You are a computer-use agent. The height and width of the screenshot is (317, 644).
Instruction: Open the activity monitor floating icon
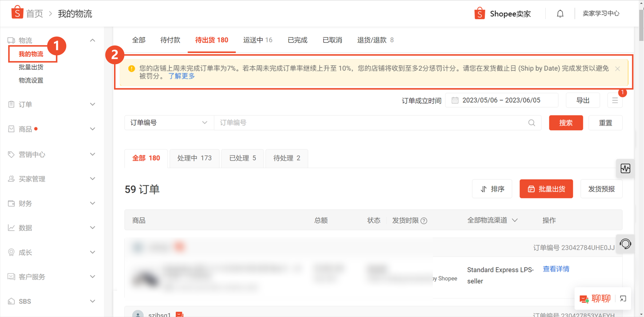(625, 168)
